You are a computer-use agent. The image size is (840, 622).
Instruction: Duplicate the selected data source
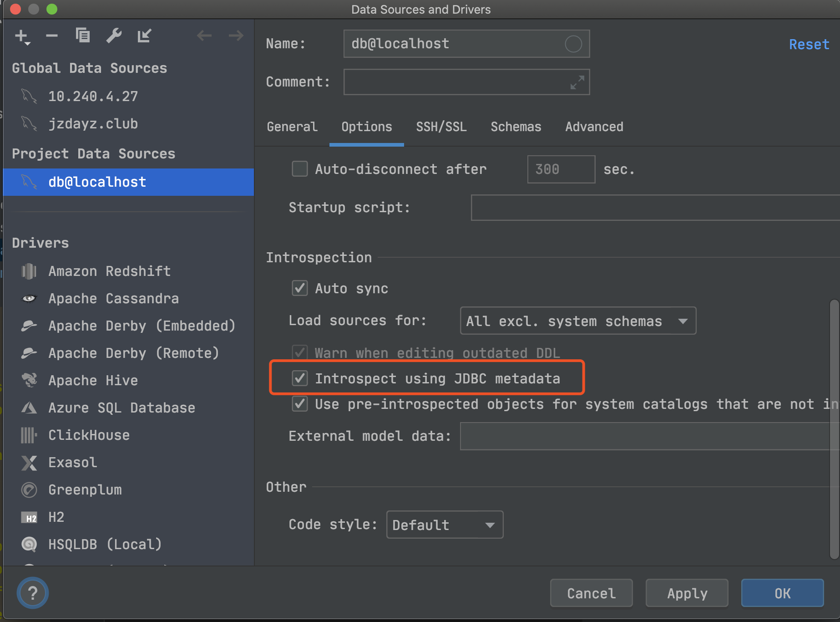point(83,36)
